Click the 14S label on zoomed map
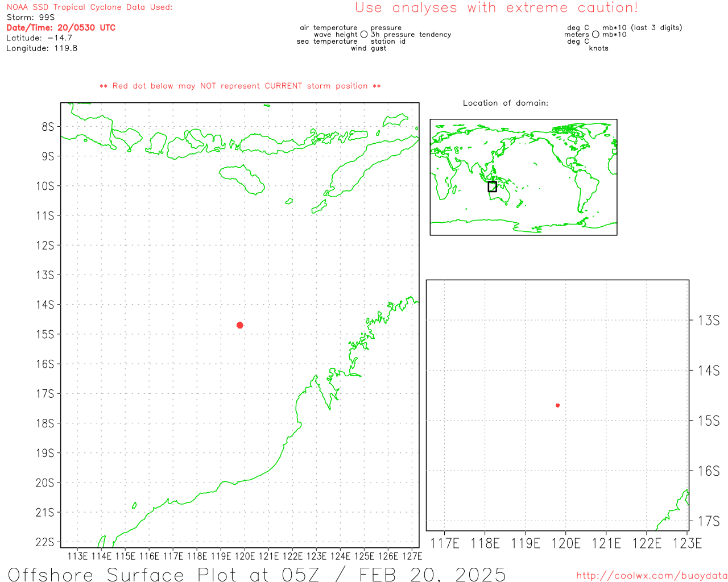 709,371
